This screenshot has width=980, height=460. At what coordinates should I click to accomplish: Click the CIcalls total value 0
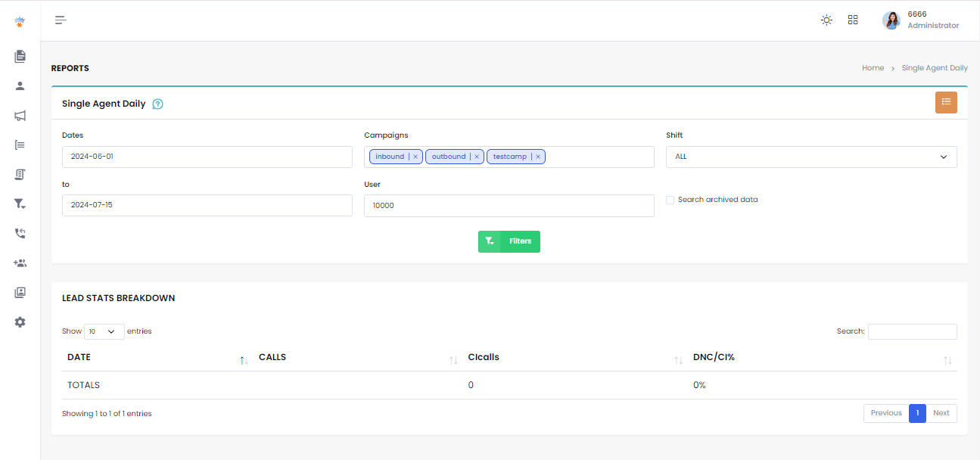tap(471, 385)
